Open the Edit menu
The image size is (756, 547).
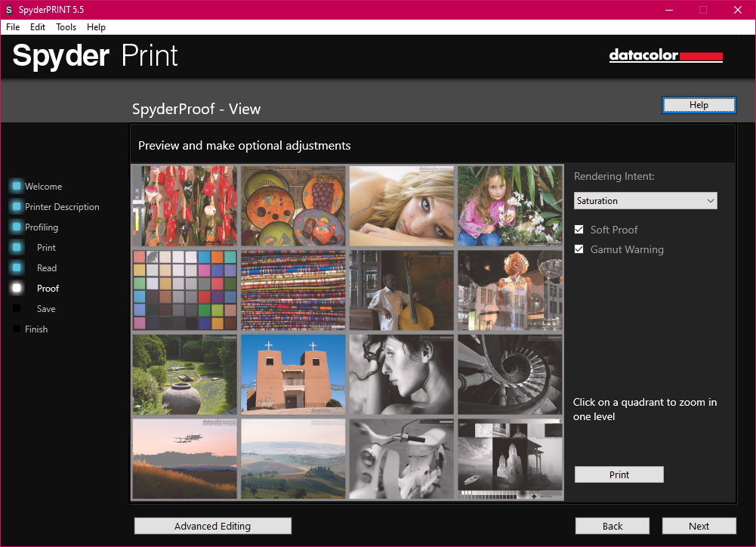[38, 27]
